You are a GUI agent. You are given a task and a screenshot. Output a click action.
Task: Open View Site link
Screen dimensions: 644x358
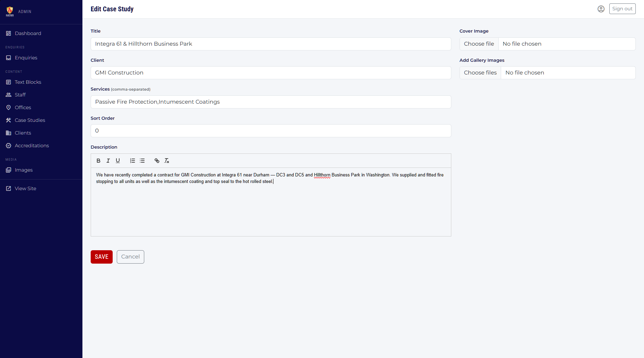click(25, 188)
